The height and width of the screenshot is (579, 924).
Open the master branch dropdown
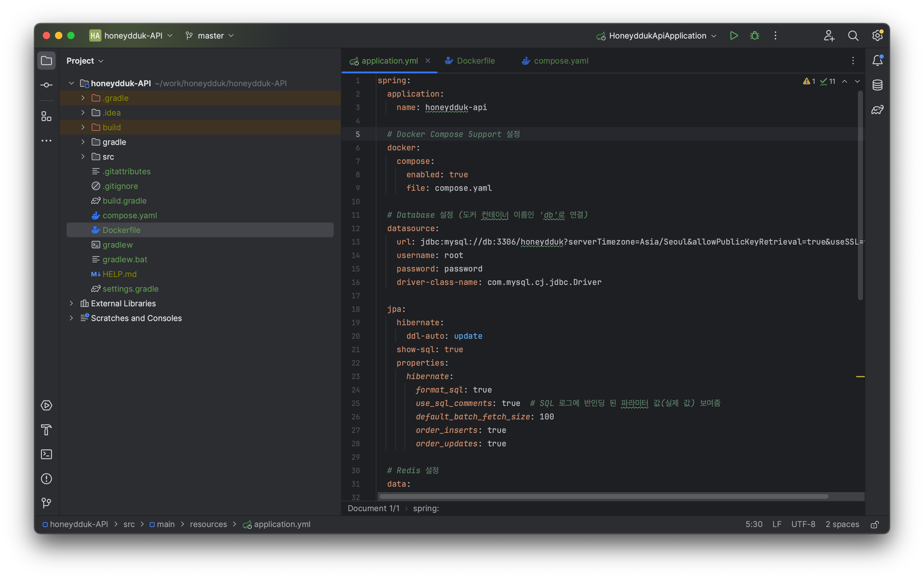(x=210, y=35)
